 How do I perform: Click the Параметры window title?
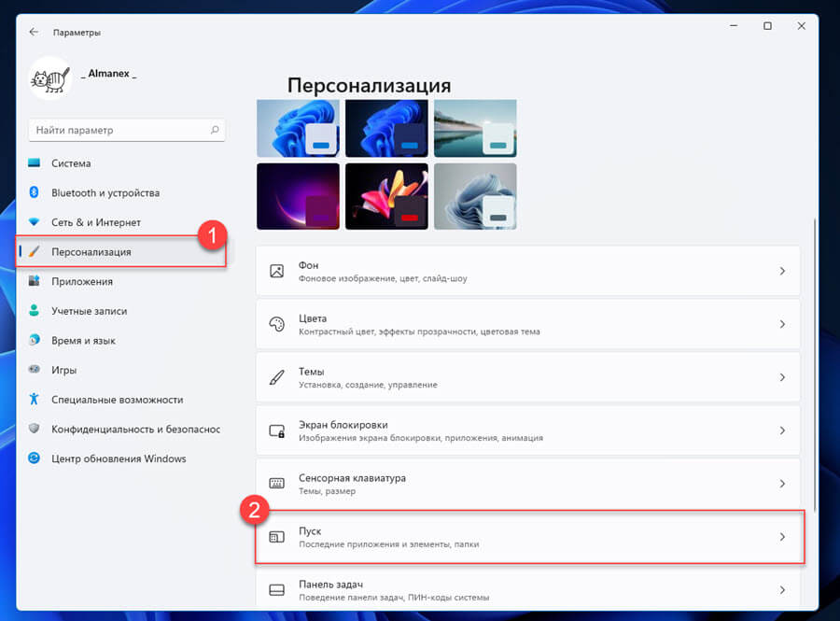point(77,32)
